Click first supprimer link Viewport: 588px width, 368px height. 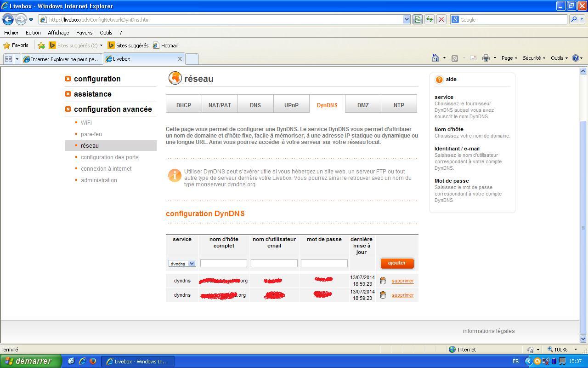(x=402, y=281)
